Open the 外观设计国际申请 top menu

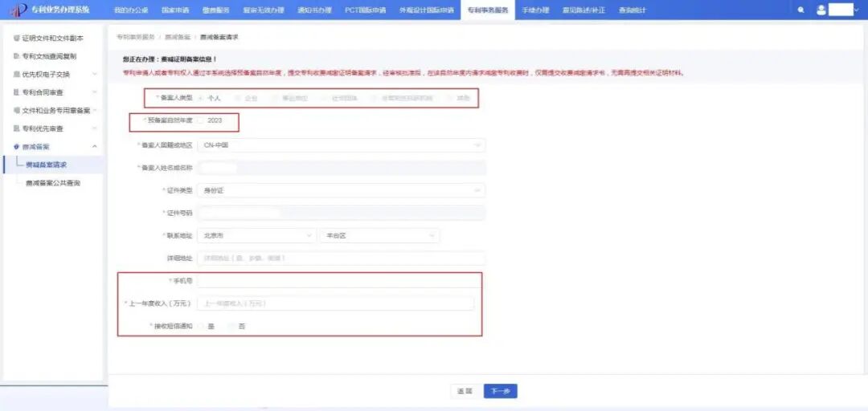(x=426, y=10)
